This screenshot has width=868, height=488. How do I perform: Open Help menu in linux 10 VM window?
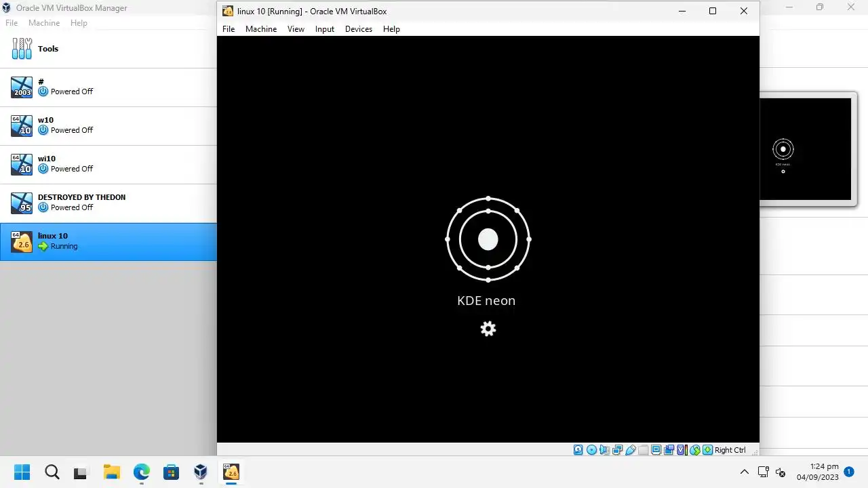pyautogui.click(x=391, y=29)
